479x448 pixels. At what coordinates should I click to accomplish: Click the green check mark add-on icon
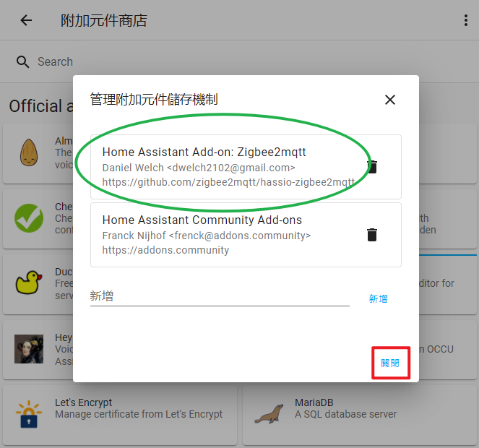29,218
